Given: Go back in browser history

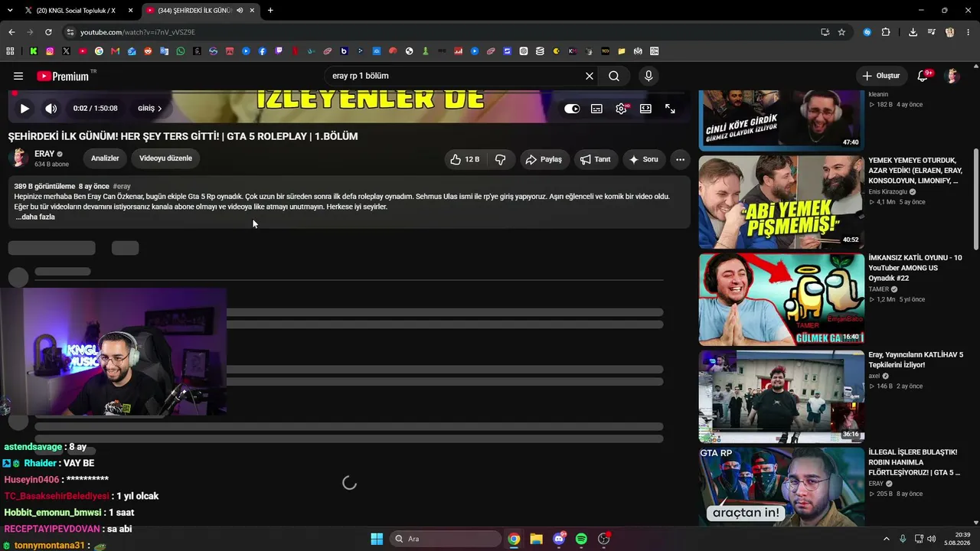Looking at the screenshot, I should pyautogui.click(x=11, y=32).
